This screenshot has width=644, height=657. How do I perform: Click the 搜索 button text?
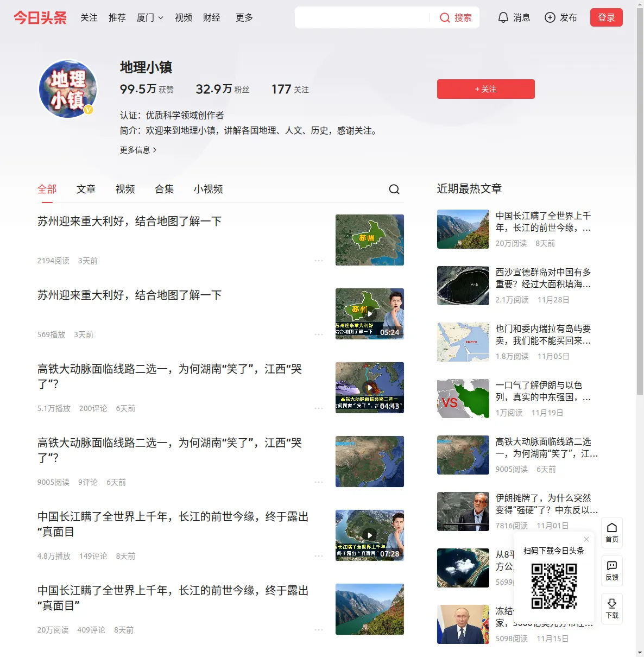pyautogui.click(x=463, y=17)
